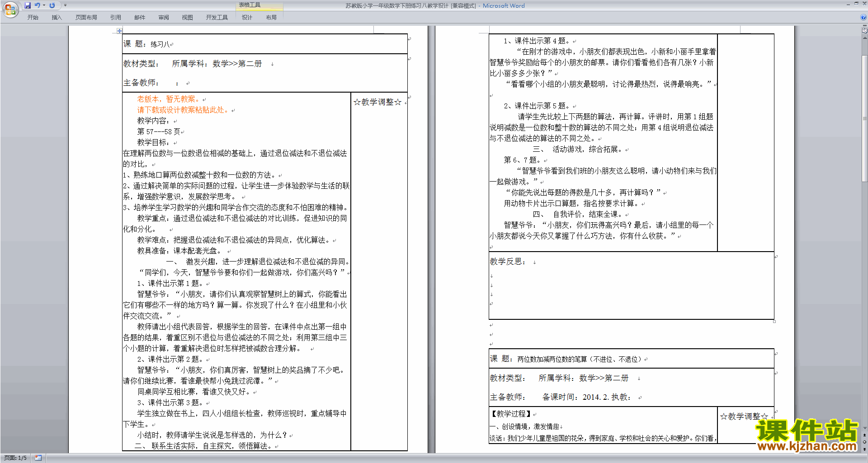Click the page count 页面: 1/5 indicator
The image size is (868, 463).
[x=15, y=458]
